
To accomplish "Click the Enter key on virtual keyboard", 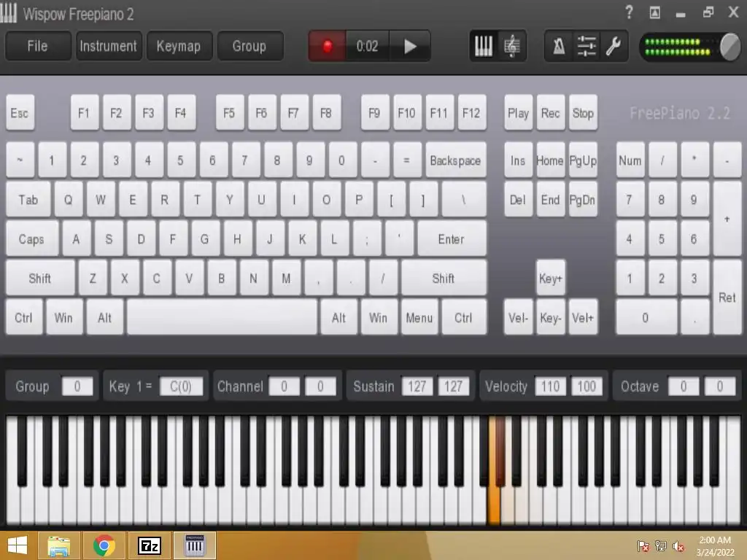I will tap(452, 238).
